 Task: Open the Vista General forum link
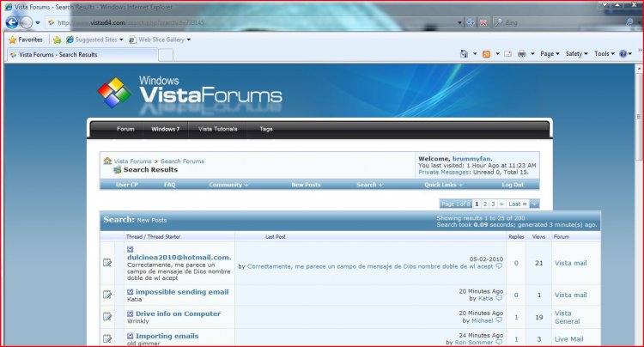(x=567, y=317)
